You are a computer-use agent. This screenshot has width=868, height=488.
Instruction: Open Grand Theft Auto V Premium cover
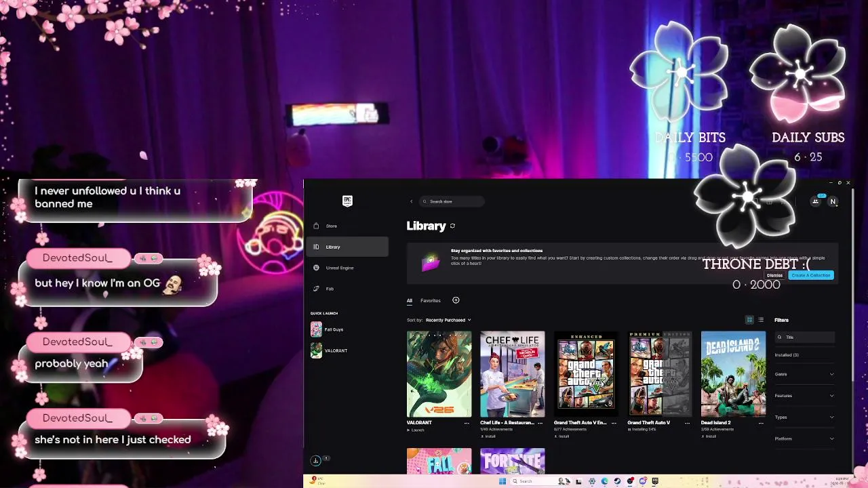coord(660,374)
